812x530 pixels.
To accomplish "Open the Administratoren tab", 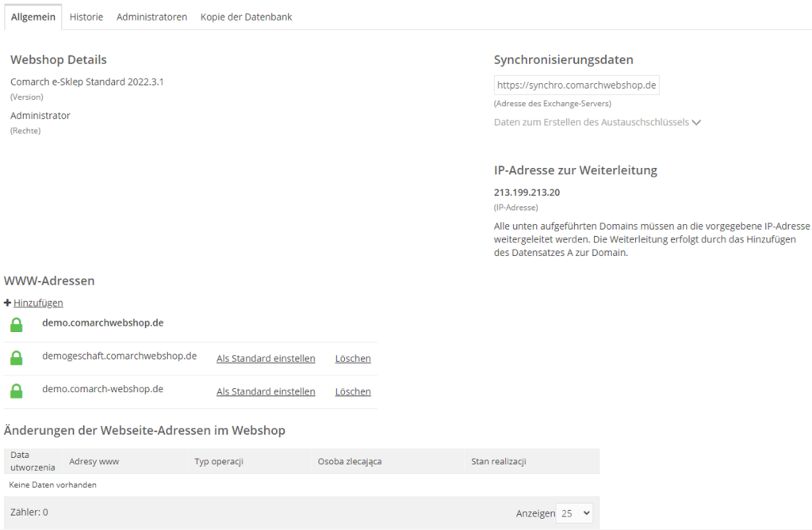I will [151, 17].
